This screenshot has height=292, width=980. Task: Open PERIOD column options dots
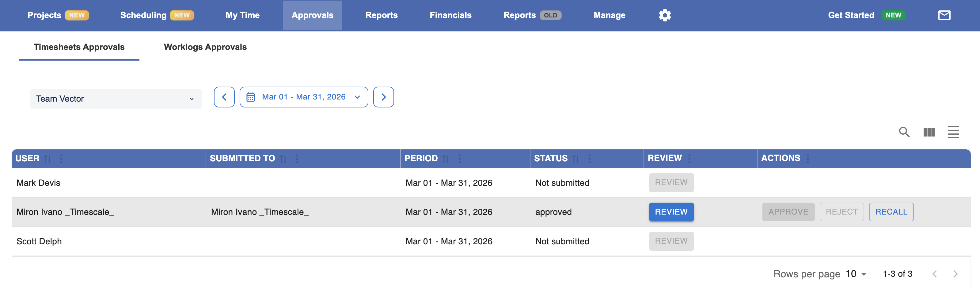[x=460, y=159]
